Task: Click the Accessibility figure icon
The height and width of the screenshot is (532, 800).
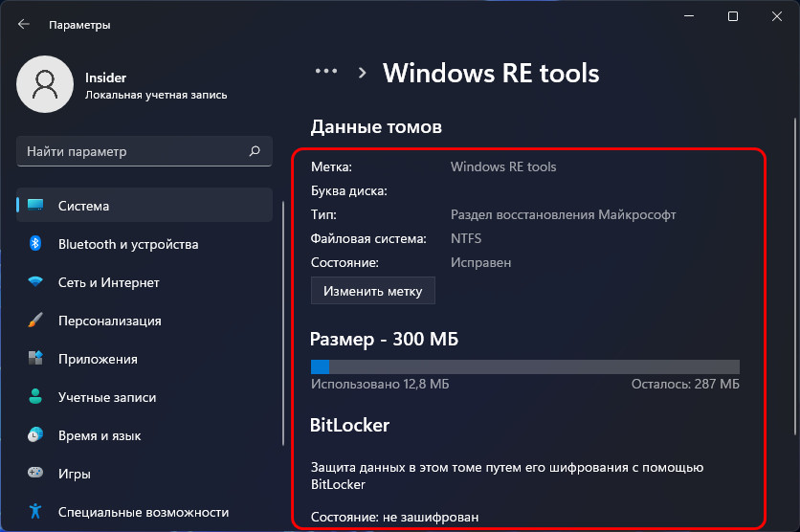Action: tap(35, 511)
